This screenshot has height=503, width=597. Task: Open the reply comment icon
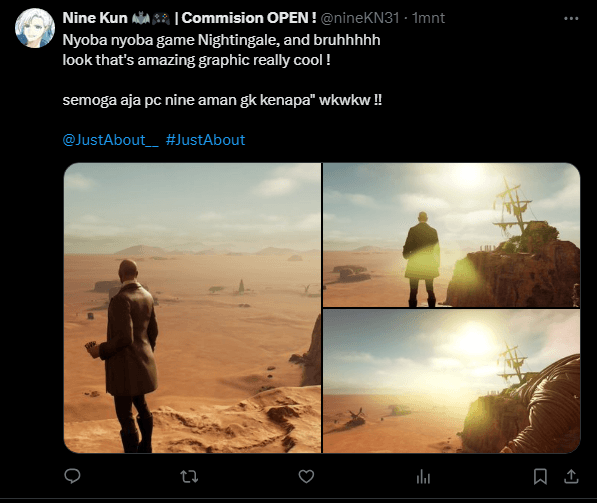pyautogui.click(x=72, y=476)
